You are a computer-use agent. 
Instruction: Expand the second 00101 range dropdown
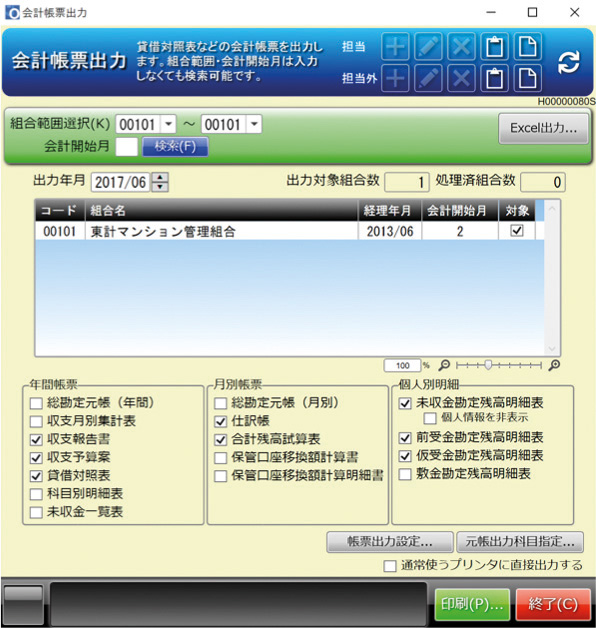point(254,124)
